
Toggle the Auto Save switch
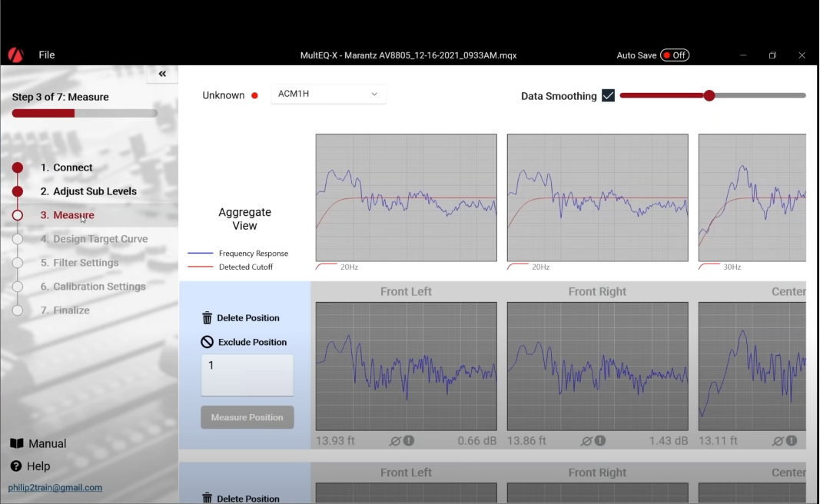(675, 55)
